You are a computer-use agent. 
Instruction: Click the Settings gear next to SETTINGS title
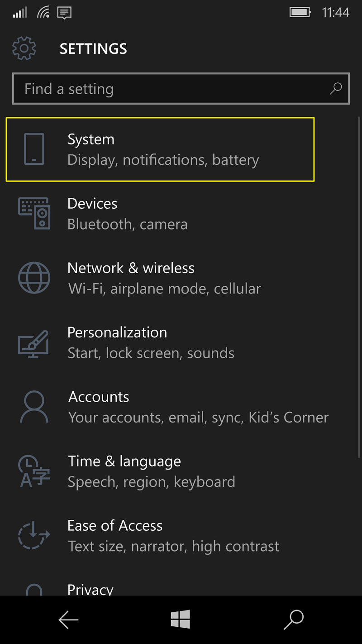(24, 48)
